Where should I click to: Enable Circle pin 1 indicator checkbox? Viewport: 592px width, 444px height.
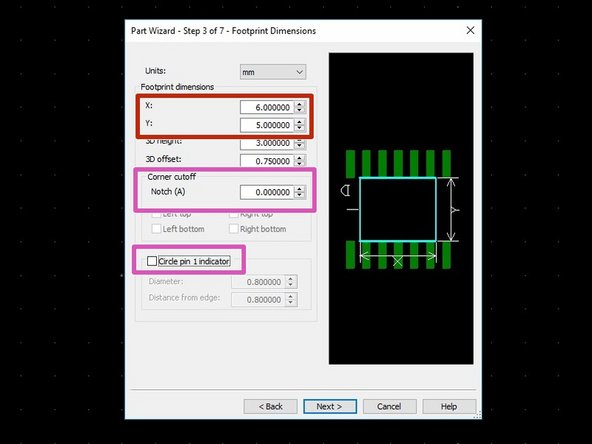pos(152,261)
